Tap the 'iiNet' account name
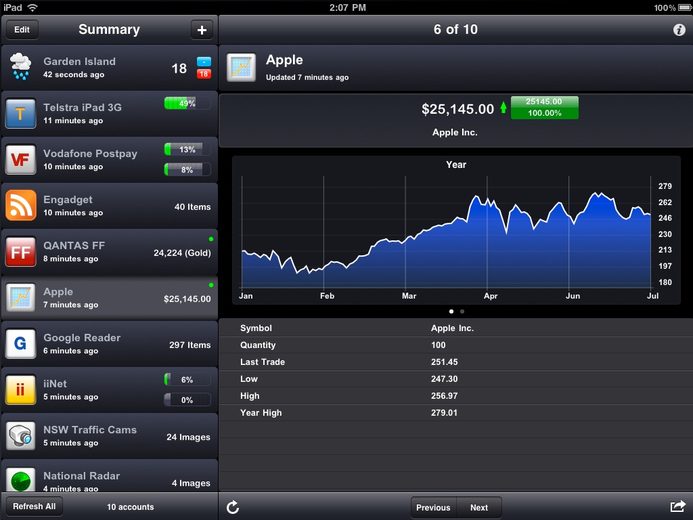This screenshot has height=520, width=693. [55, 384]
